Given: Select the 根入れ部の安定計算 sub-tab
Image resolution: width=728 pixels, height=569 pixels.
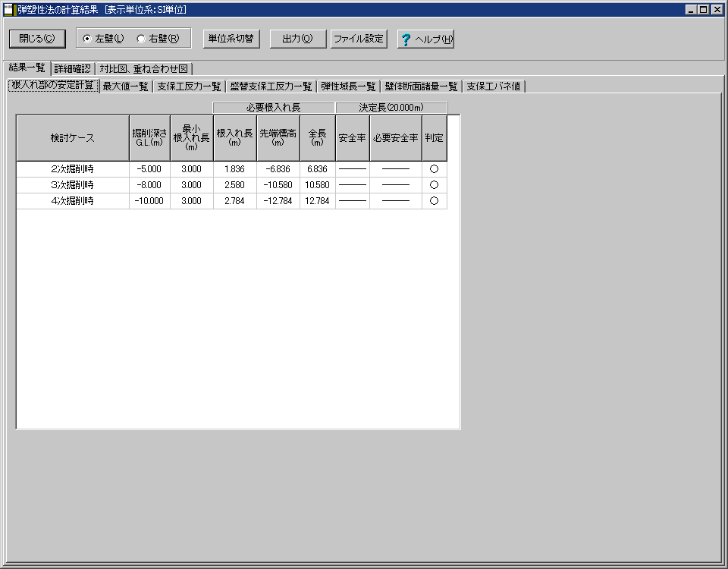Looking at the screenshot, I should 53,86.
